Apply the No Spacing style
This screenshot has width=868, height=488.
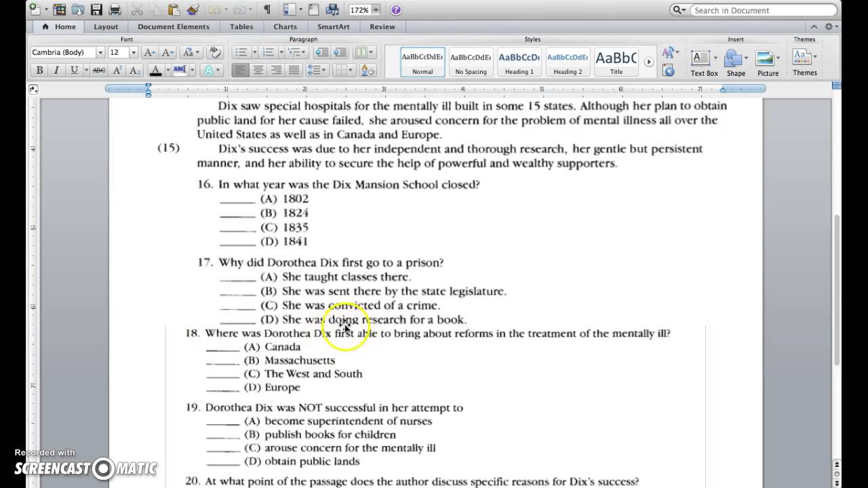pos(471,62)
